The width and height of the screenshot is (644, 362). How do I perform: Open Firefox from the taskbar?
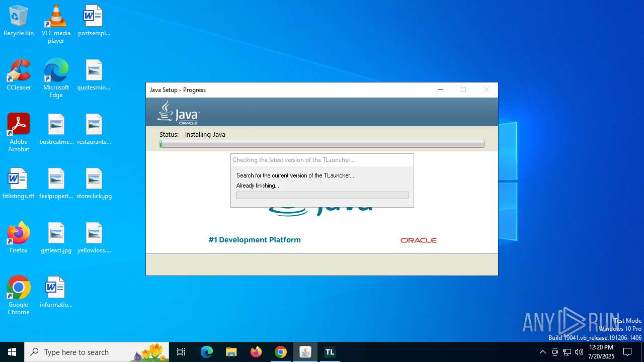[256, 352]
